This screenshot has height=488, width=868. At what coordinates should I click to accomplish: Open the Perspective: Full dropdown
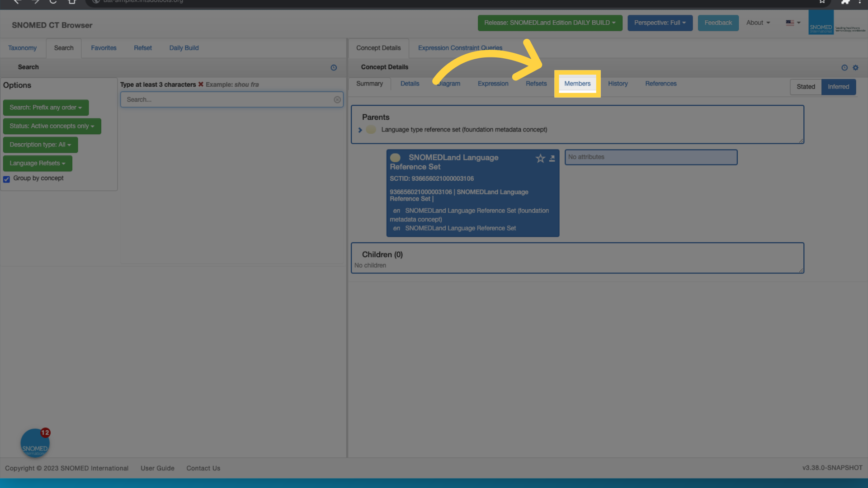coord(660,23)
